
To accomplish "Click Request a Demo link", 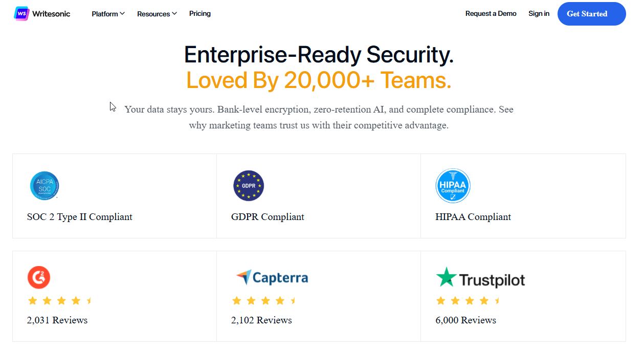I will pyautogui.click(x=491, y=14).
